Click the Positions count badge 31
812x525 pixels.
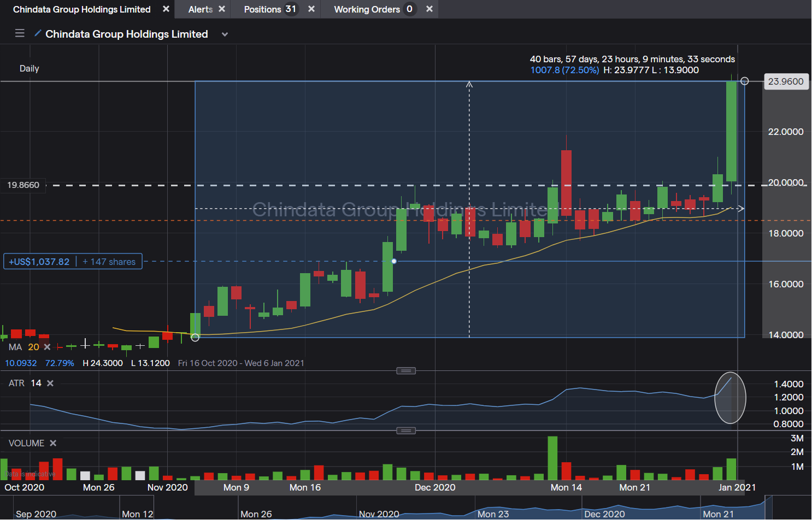click(291, 9)
